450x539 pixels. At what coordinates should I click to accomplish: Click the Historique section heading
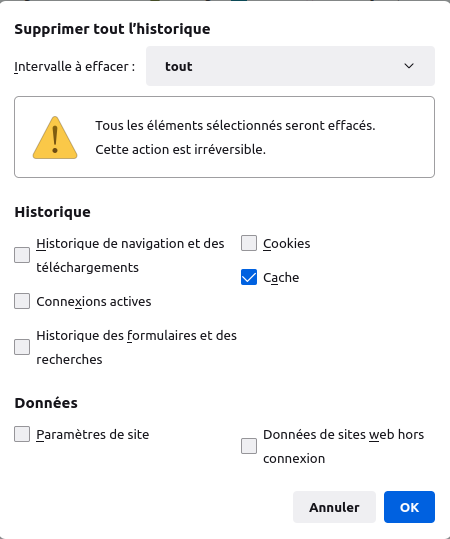pos(52,212)
